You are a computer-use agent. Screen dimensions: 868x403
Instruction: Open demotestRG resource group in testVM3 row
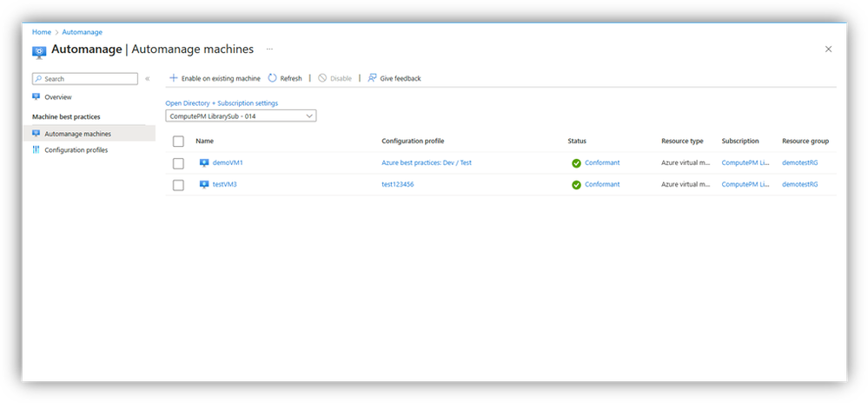799,184
